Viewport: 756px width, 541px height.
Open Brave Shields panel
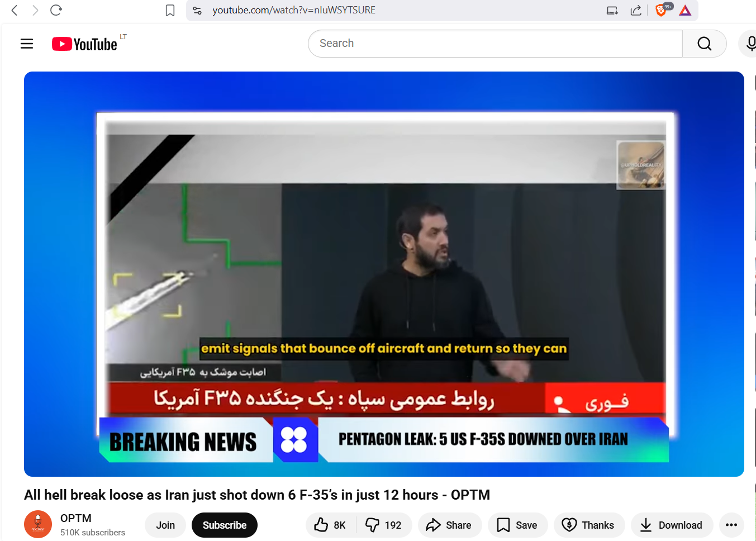[x=662, y=10]
